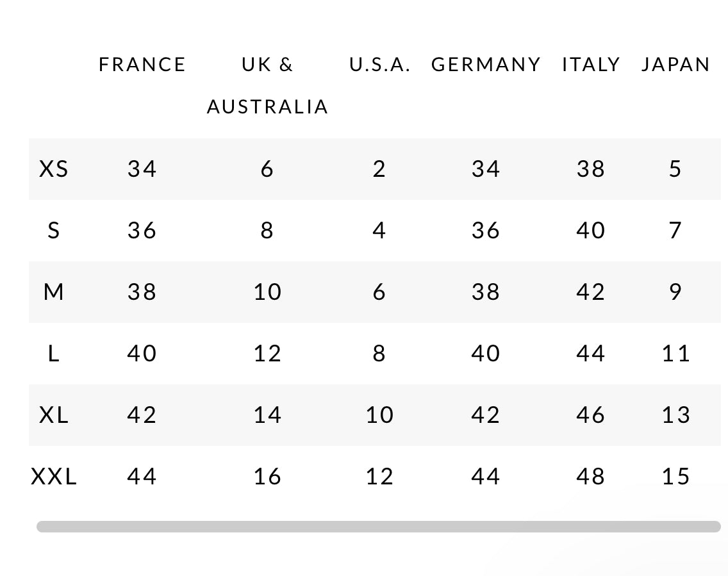Click France size 34 in XS row
Viewport: 728px width, 576px height.
142,169
